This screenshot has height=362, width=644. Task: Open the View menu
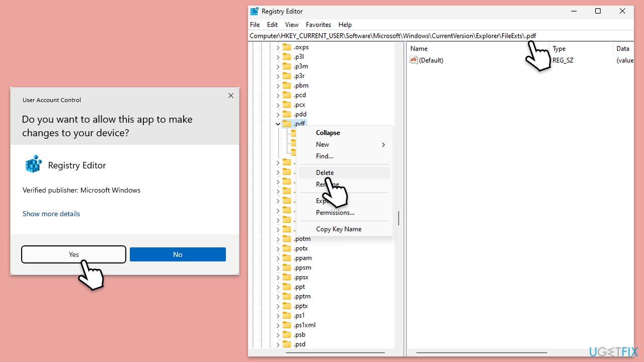click(292, 25)
